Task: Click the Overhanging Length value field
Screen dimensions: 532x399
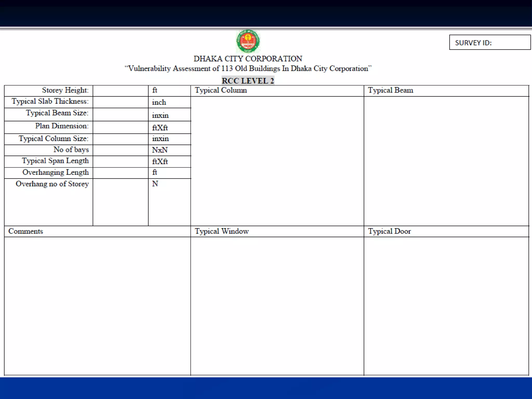Action: 120,173
